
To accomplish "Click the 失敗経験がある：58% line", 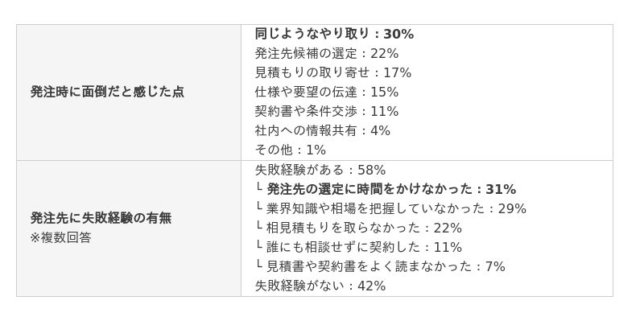I will [x=320, y=170].
